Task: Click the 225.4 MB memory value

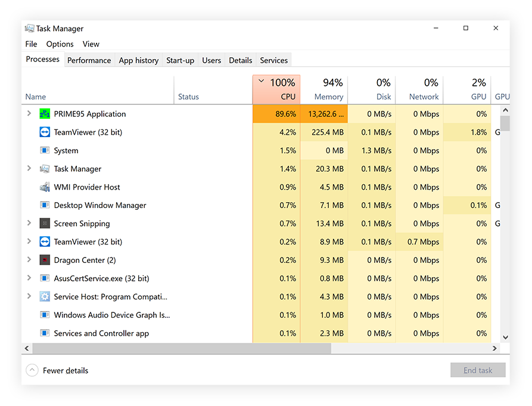Action: pos(328,132)
